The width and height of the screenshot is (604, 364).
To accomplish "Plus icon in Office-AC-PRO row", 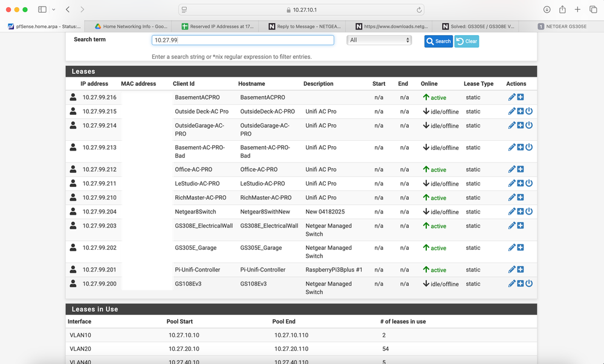I will [521, 169].
